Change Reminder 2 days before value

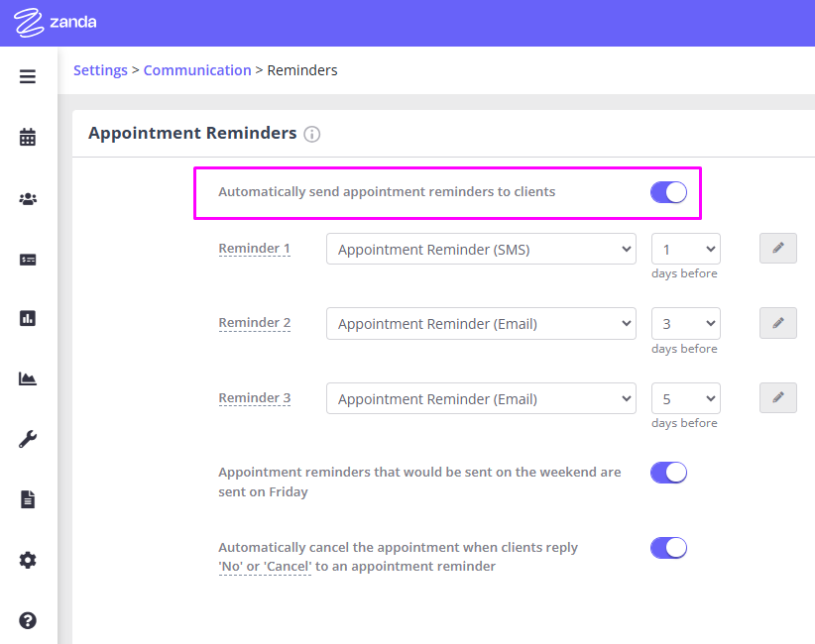pos(685,323)
